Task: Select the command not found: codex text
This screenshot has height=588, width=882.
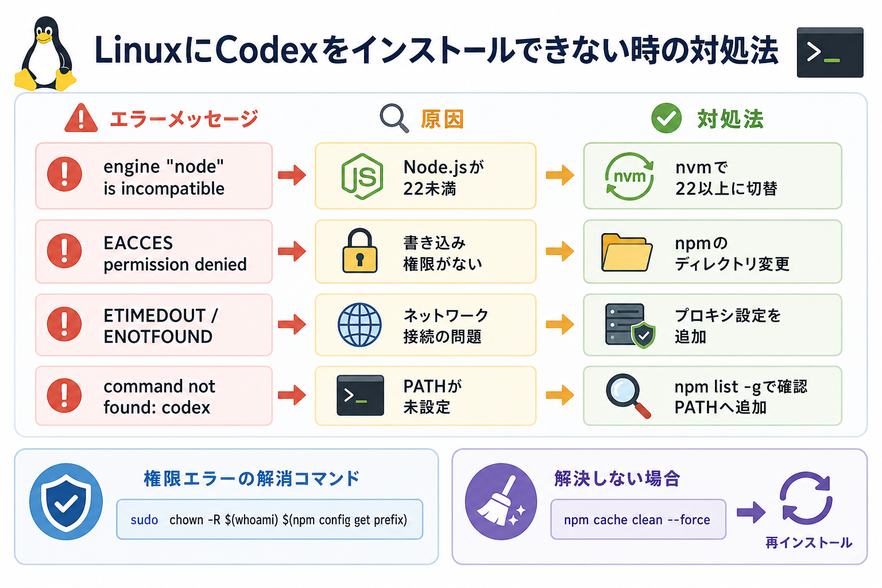Action: point(159,397)
